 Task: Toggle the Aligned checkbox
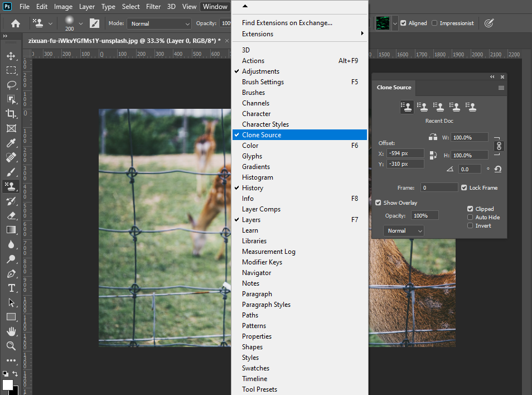click(403, 23)
